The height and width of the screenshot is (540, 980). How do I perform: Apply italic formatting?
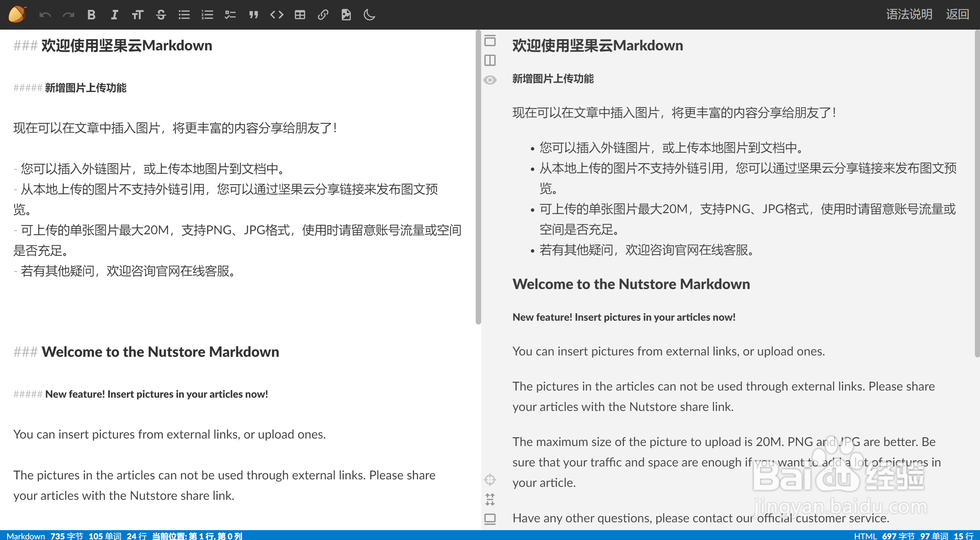pos(114,15)
